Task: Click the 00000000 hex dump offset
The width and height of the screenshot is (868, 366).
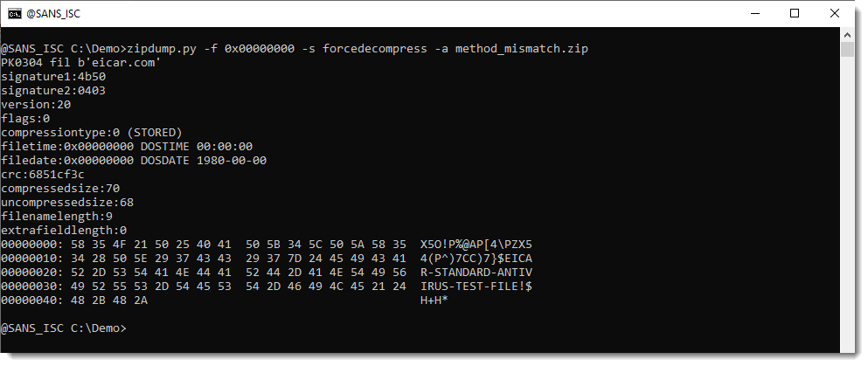Action: click(x=30, y=245)
